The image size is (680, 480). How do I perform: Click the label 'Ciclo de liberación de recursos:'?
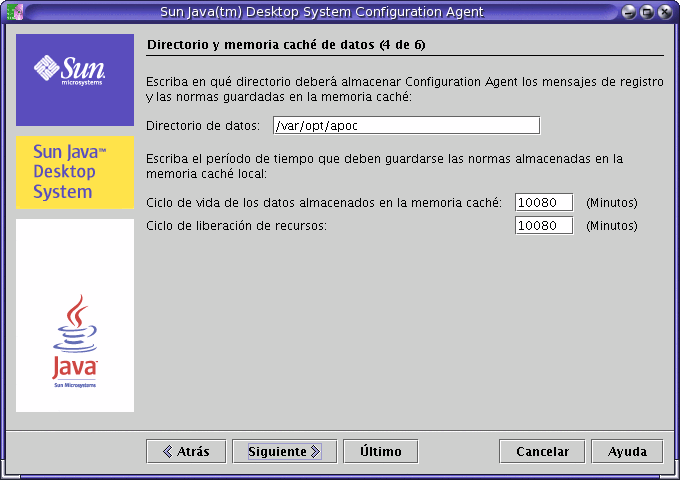[236, 225]
